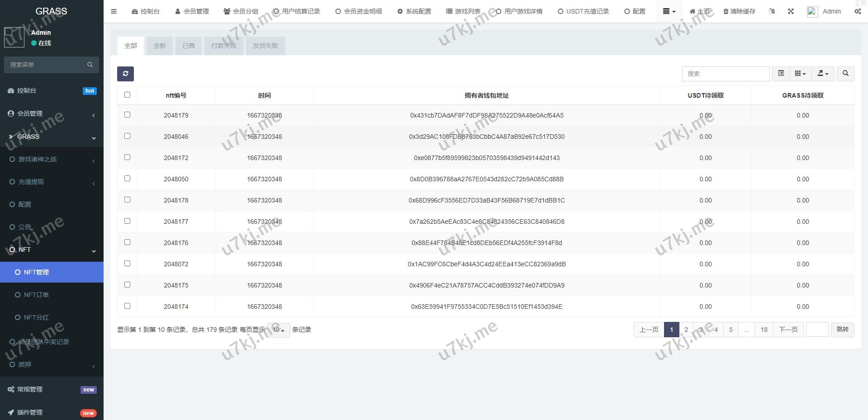The height and width of the screenshot is (420, 868).
Task: Open NFT订单 in the sidebar
Action: point(36,295)
